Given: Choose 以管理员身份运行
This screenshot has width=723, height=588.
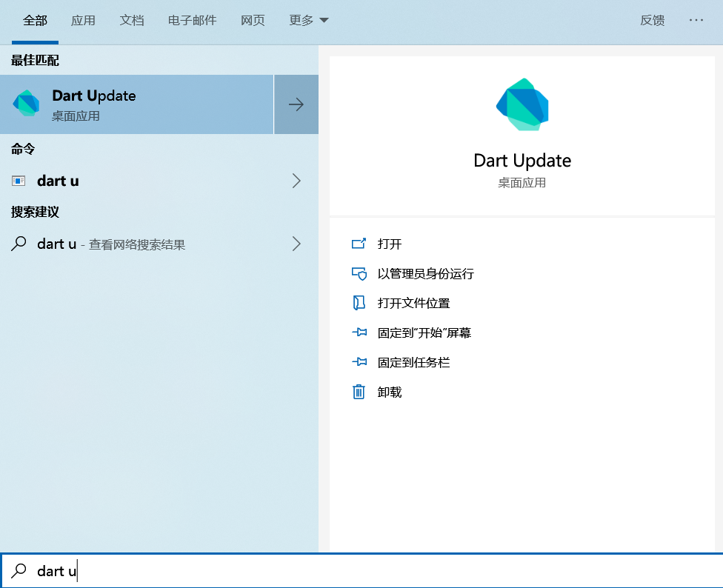Looking at the screenshot, I should 426,274.
